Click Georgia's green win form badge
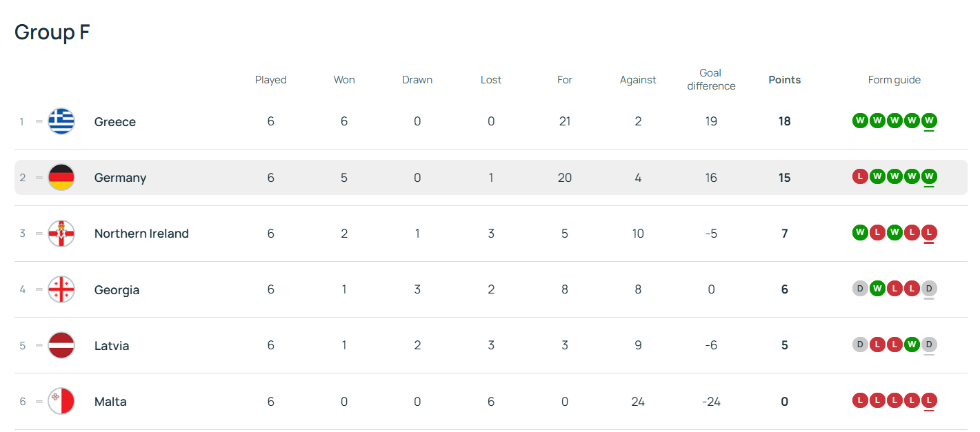The image size is (980, 432). point(877,289)
